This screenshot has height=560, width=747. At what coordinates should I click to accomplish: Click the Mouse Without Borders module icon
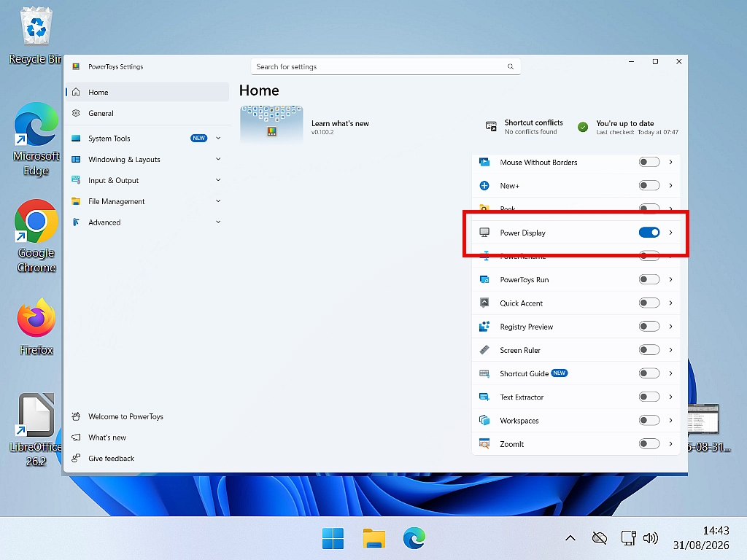tap(484, 163)
